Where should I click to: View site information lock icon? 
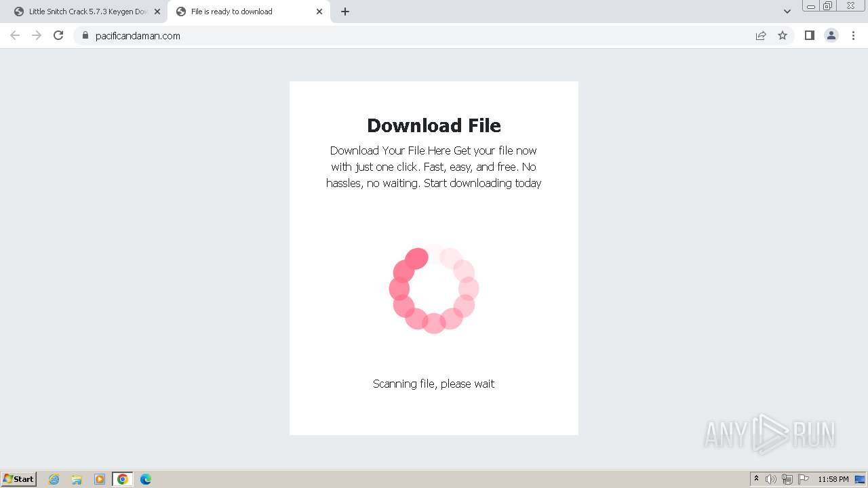pos(85,36)
